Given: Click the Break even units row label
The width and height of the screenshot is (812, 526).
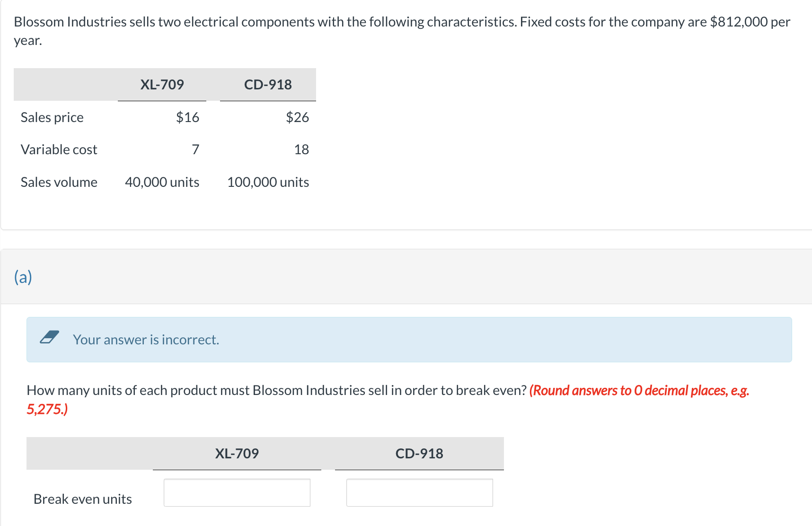Looking at the screenshot, I should pos(83,499).
